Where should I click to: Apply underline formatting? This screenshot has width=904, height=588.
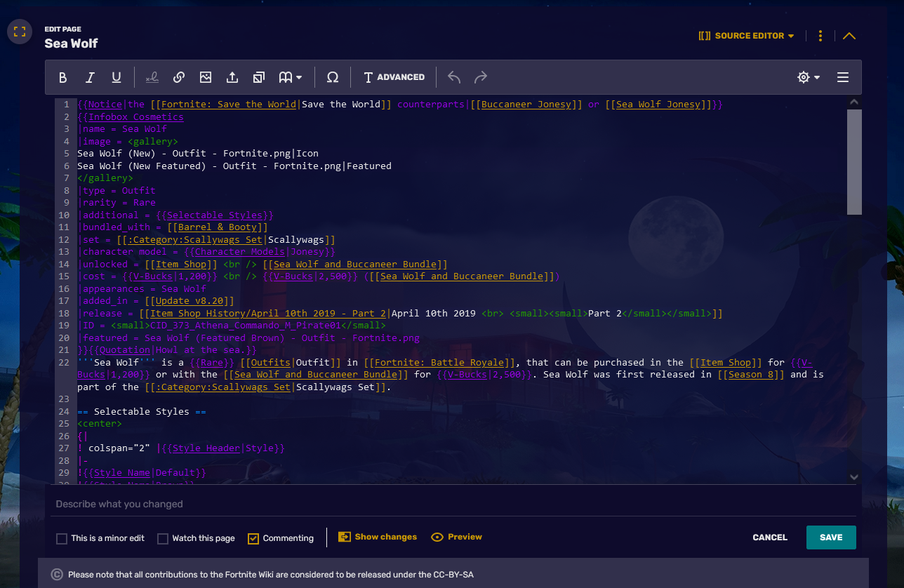point(117,77)
